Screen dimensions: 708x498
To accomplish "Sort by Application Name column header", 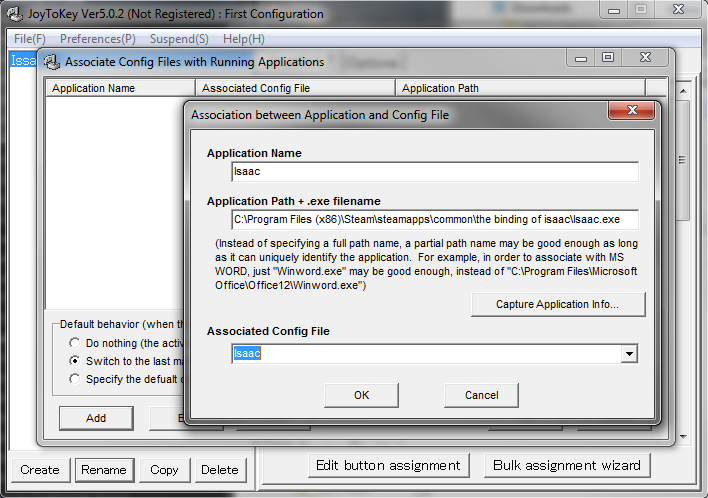I will pos(120,88).
